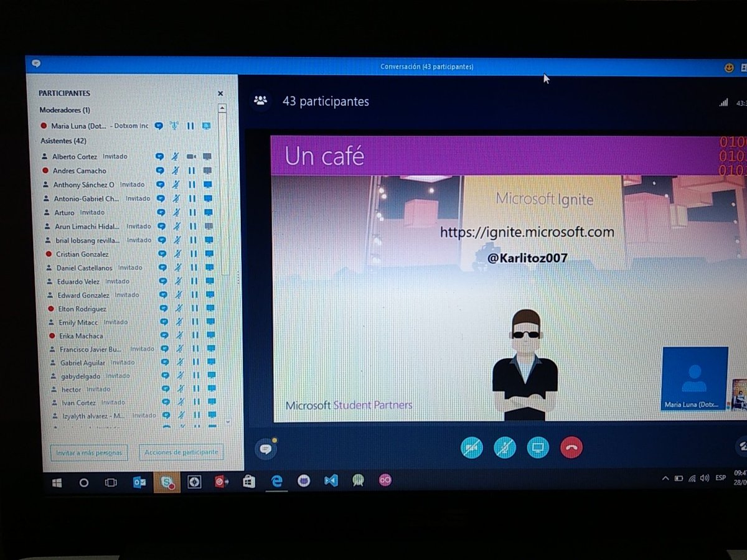Click the video pause icon for Maria Luna

190,126
